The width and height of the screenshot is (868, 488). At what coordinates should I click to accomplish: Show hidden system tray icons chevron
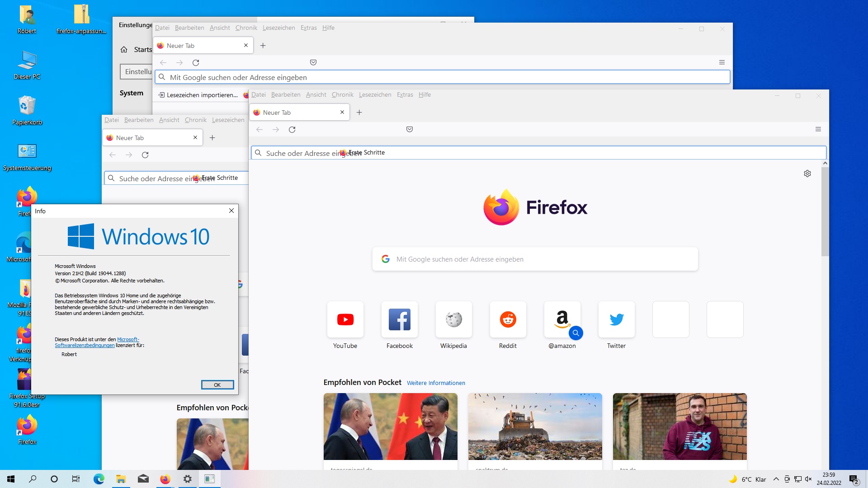click(776, 479)
